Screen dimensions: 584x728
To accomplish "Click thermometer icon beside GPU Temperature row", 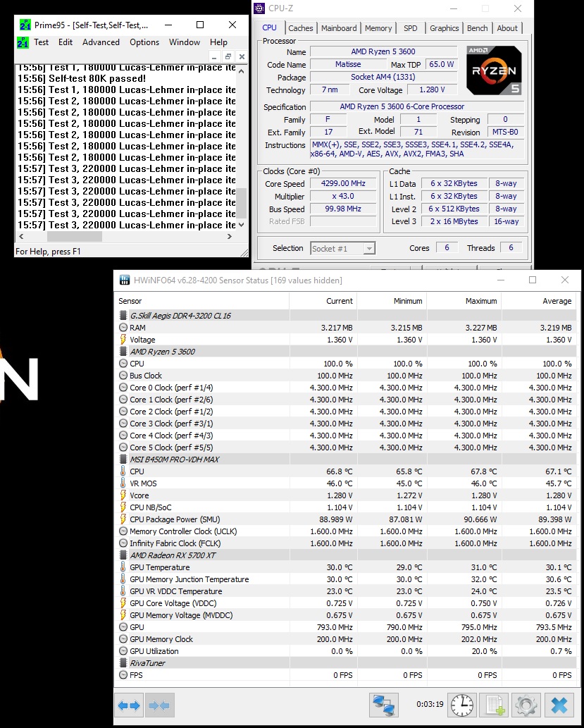I will click(x=123, y=567).
